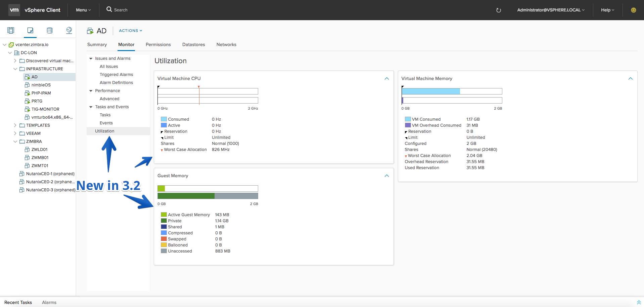Collapse the Virtual Machine CPU panel
Viewport: 644px width, 307px height.
[387, 79]
